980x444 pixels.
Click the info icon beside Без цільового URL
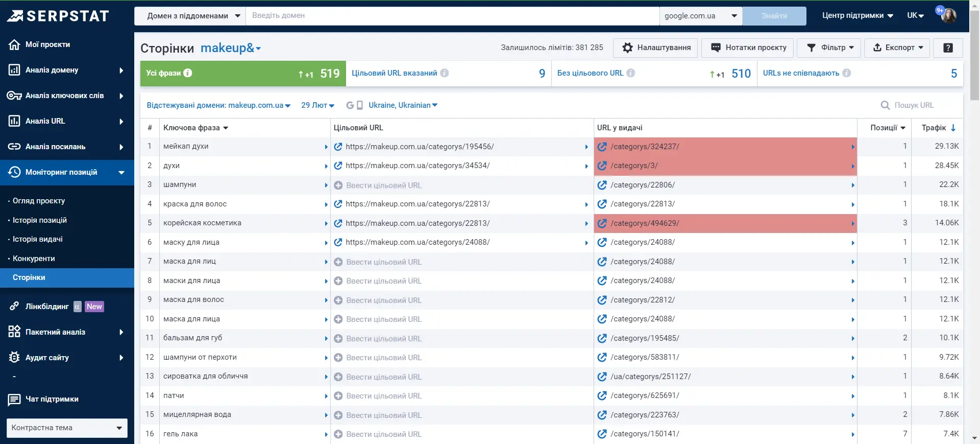pyautogui.click(x=631, y=73)
